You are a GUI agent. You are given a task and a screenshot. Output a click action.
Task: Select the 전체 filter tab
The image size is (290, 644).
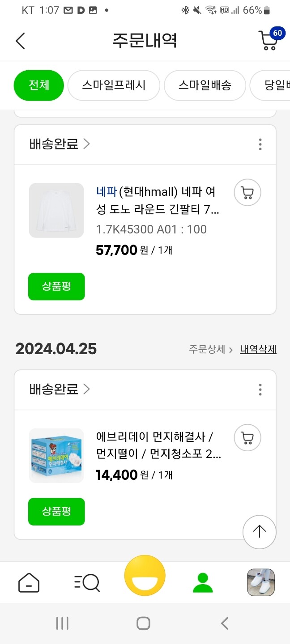38,85
